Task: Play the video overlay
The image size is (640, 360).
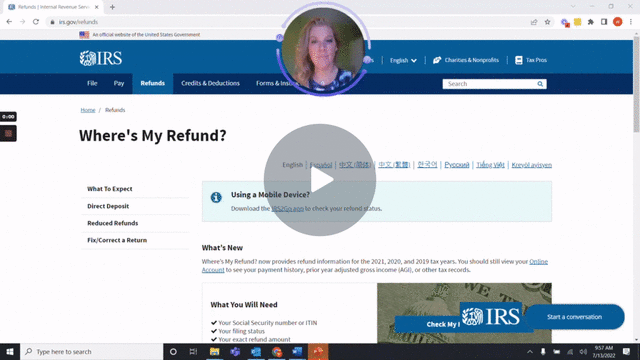Action: [x=320, y=180]
